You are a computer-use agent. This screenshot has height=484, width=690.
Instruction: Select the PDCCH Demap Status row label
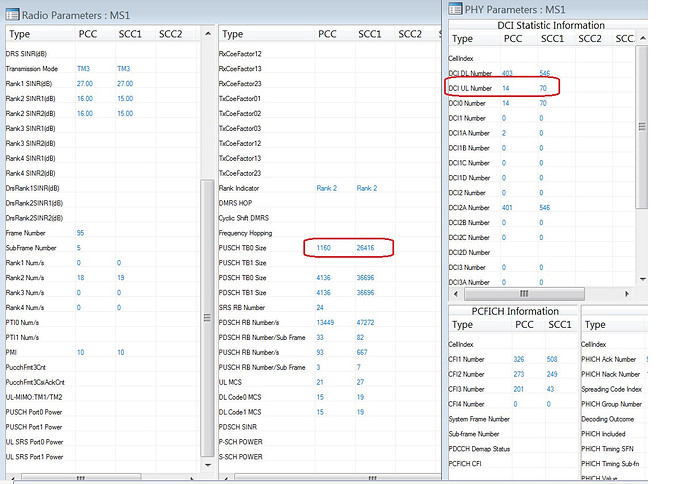coord(479,449)
